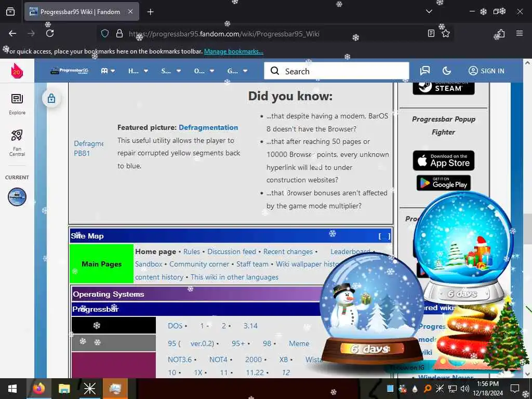Open the Community corner link

[x=199, y=264]
